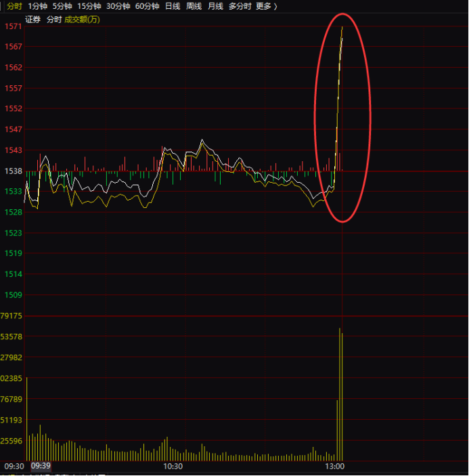Open the 15分钟 K-line view
Screen dimensions: 469x476
point(89,6)
